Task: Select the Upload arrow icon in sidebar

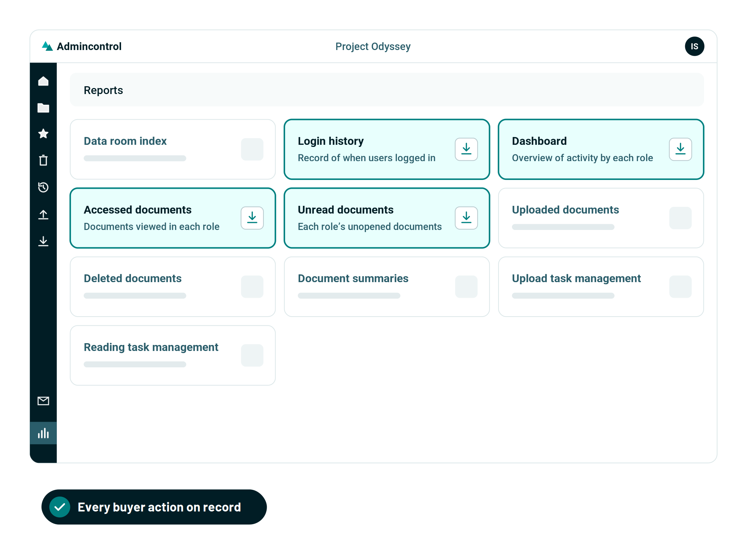Action: click(43, 214)
